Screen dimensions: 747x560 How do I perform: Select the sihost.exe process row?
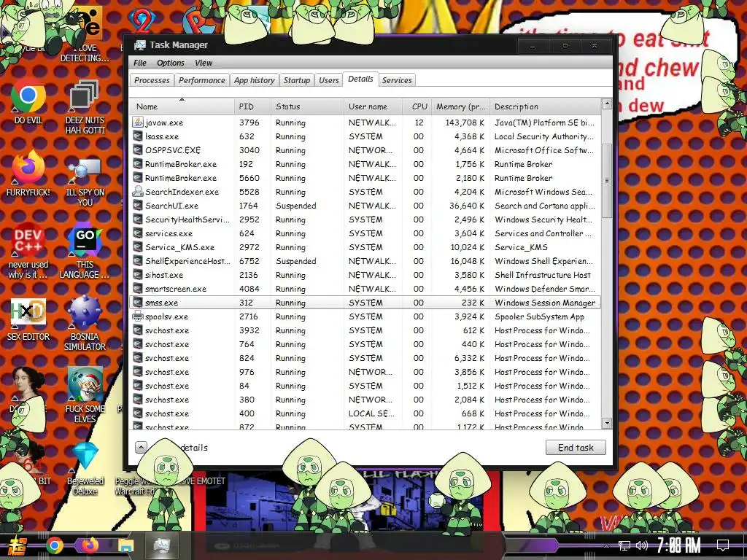pyautogui.click(x=365, y=275)
